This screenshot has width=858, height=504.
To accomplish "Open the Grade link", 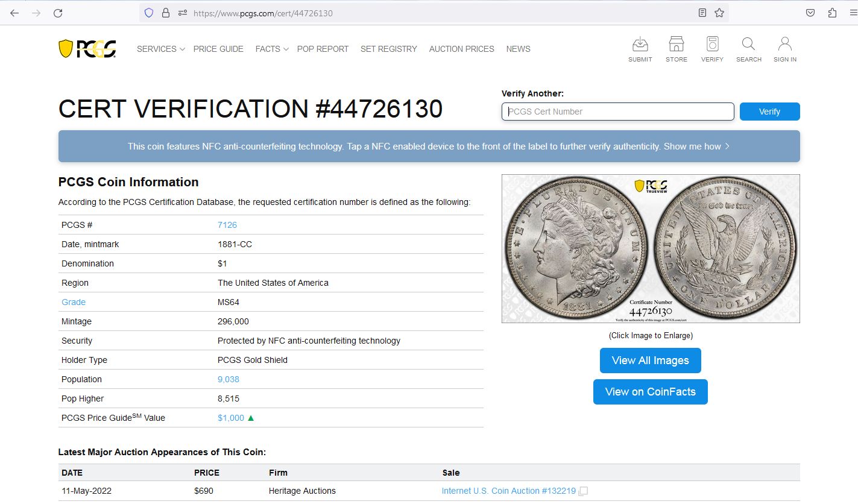I will [x=74, y=302].
